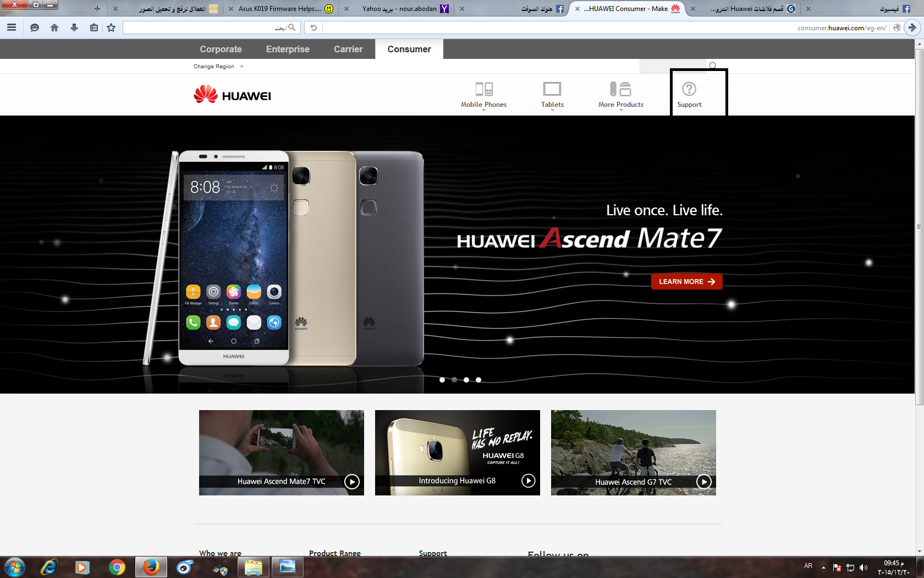924x578 pixels.
Task: Open the Product Range footer link
Action: click(x=335, y=553)
